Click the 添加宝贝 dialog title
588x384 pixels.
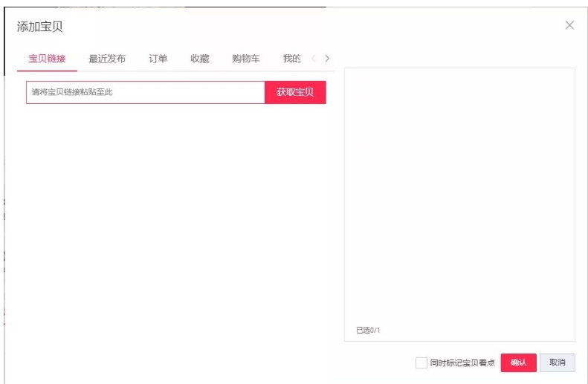(40, 27)
